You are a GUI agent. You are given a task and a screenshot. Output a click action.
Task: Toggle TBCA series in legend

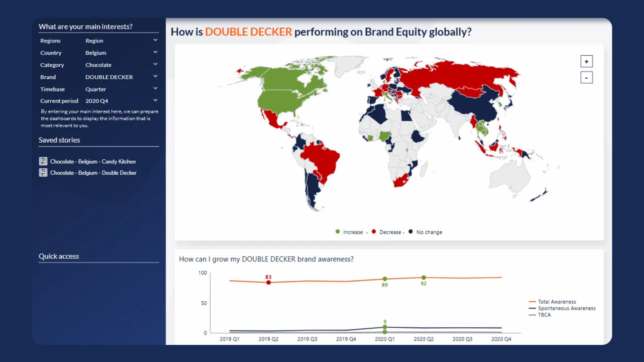point(540,315)
